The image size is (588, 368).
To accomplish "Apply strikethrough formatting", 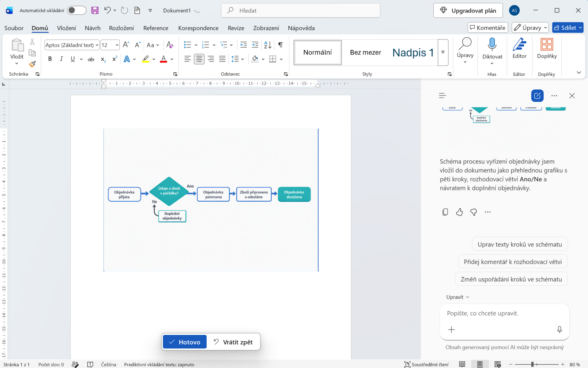I will 91,59.
